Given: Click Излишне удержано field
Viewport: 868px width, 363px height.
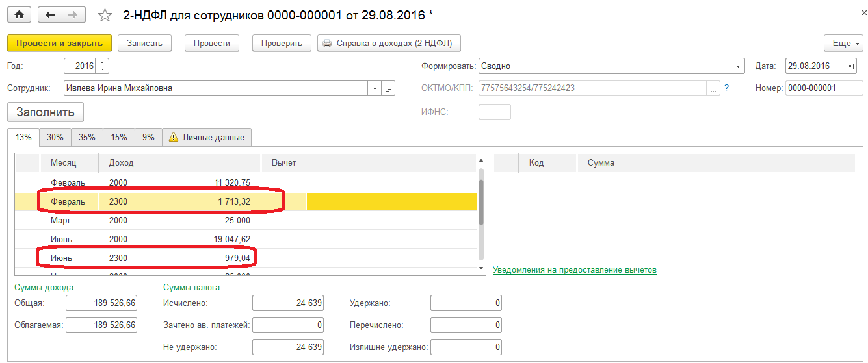Looking at the screenshot, I should tap(466, 347).
